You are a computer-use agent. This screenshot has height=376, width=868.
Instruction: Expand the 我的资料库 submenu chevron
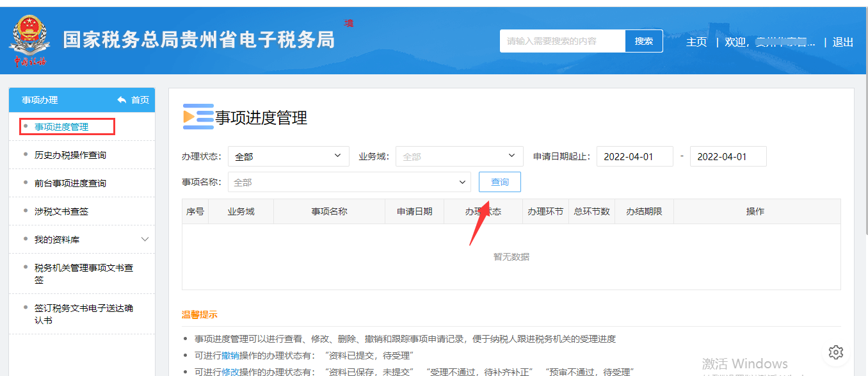[145, 240]
